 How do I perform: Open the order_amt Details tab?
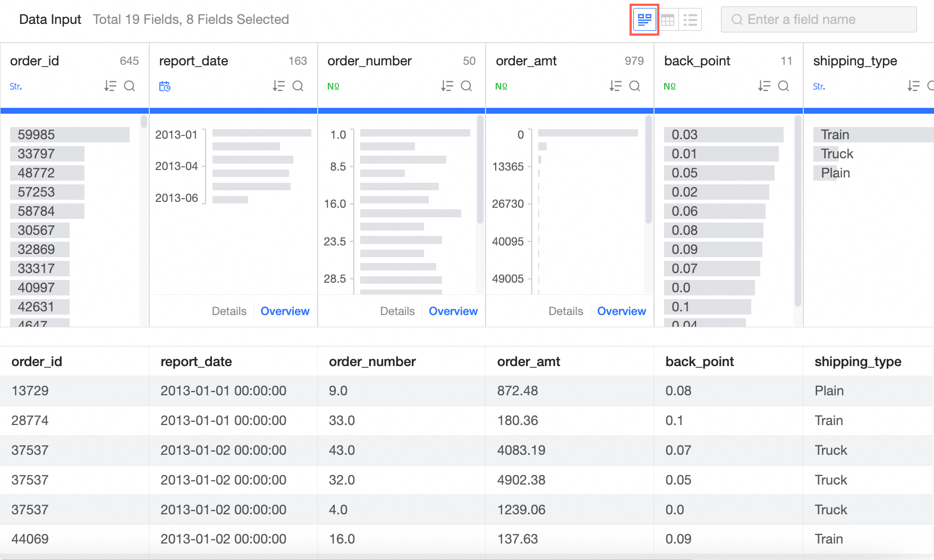point(566,311)
